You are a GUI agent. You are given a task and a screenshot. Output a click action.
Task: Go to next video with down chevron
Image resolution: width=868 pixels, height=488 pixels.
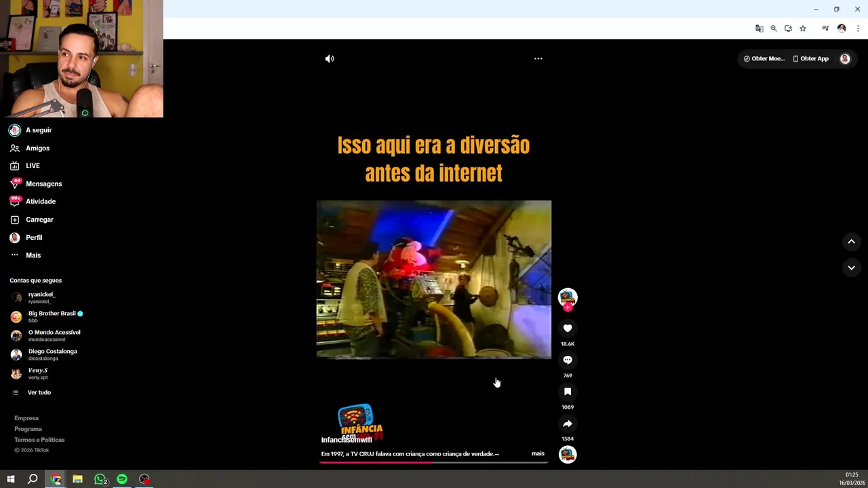pyautogui.click(x=852, y=268)
